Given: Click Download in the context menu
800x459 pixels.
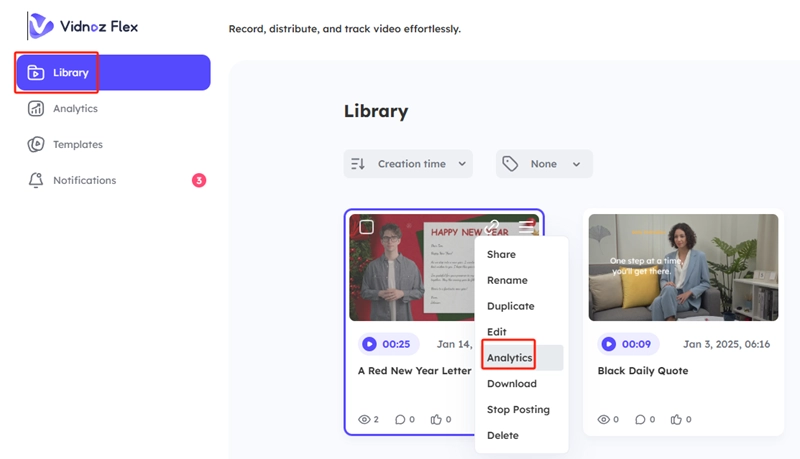Looking at the screenshot, I should [511, 384].
